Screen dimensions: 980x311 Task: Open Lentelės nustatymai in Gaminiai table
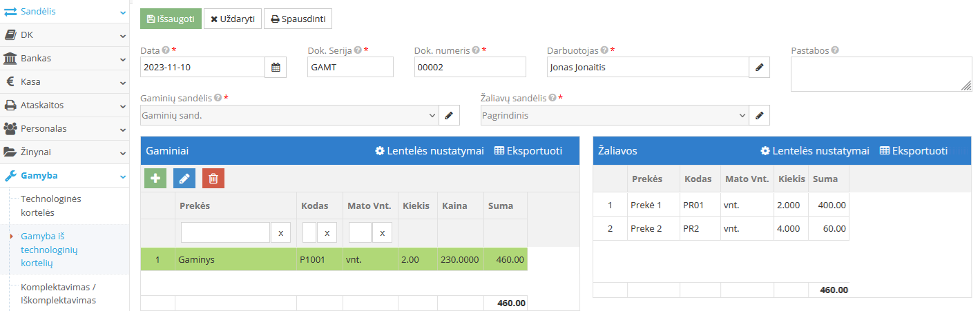[x=429, y=150]
